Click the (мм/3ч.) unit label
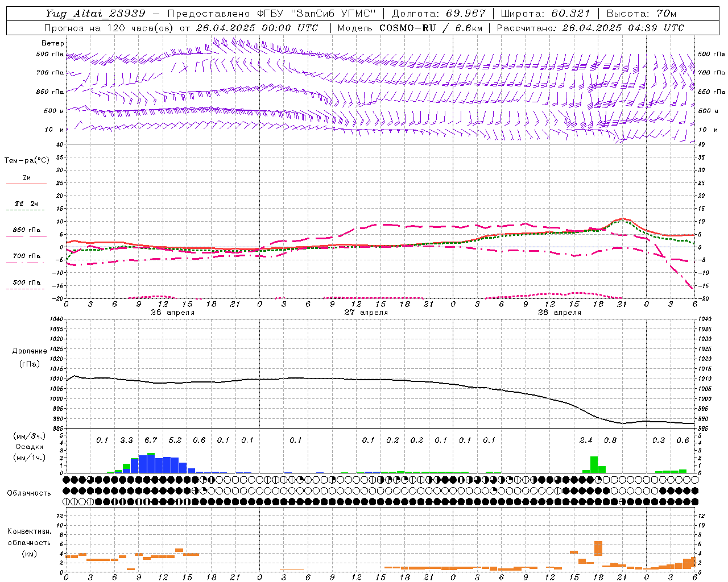This screenshot has width=728, height=582. (29, 436)
